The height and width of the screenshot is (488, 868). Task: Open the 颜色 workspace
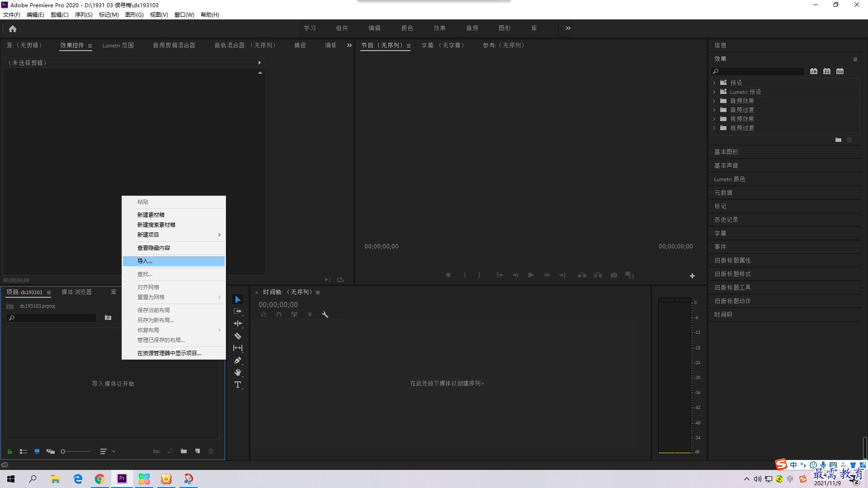pos(407,28)
